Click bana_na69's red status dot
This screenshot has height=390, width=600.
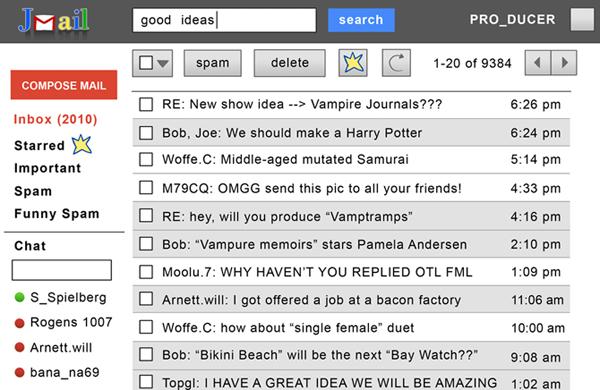click(20, 372)
